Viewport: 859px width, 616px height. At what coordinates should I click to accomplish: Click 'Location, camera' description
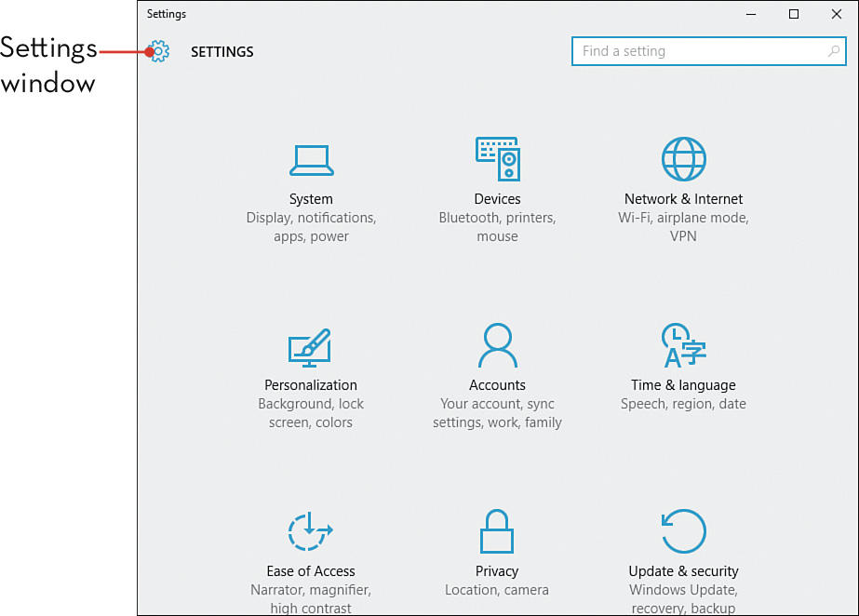click(x=497, y=590)
